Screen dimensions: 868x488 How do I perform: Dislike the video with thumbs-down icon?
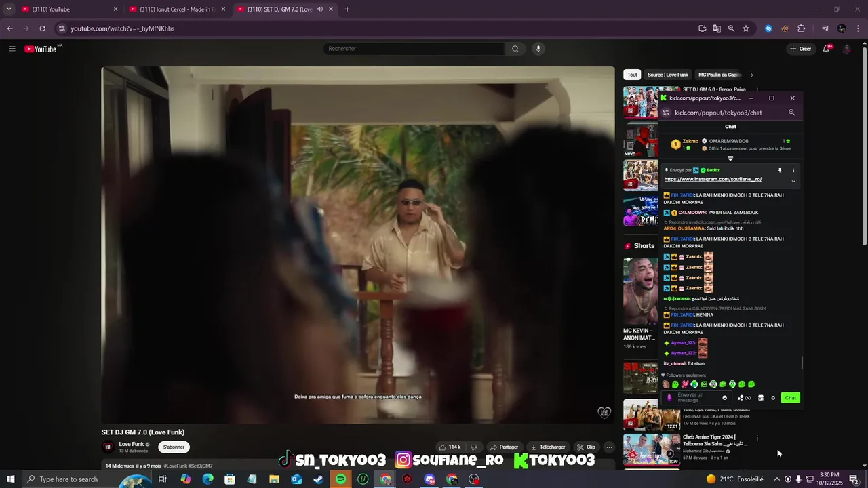(474, 447)
